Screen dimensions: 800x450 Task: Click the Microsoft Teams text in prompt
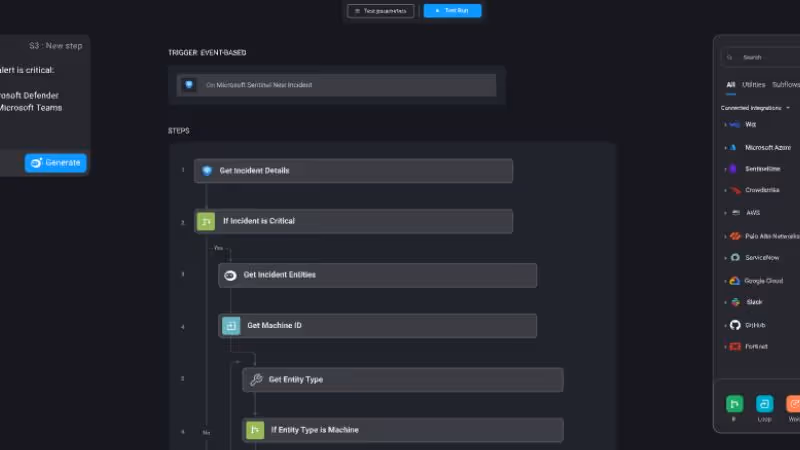click(31, 108)
